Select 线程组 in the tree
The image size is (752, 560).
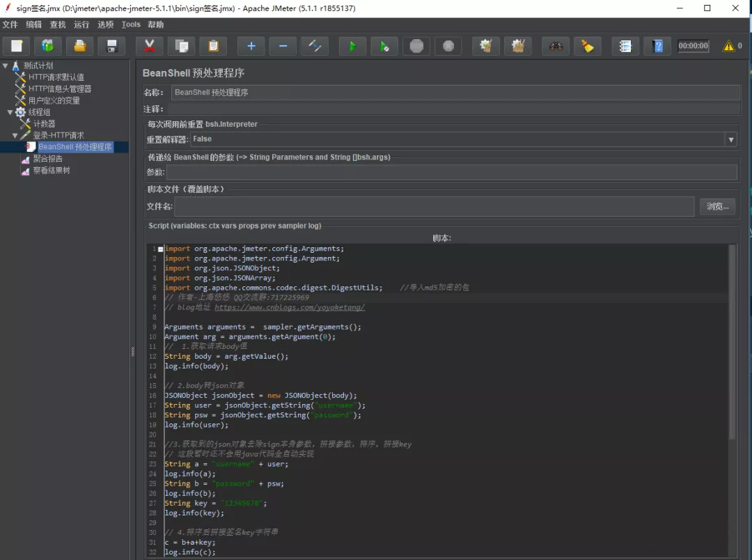pos(39,112)
